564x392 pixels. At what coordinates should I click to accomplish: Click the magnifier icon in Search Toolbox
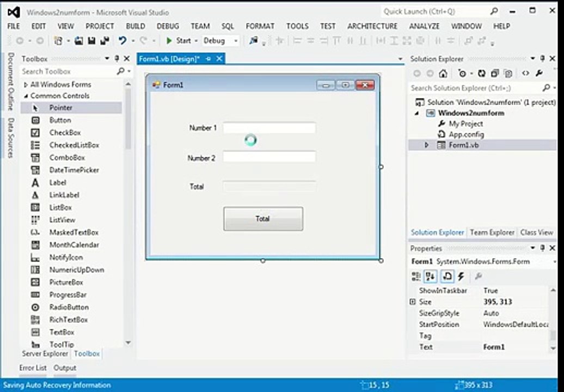click(x=120, y=71)
